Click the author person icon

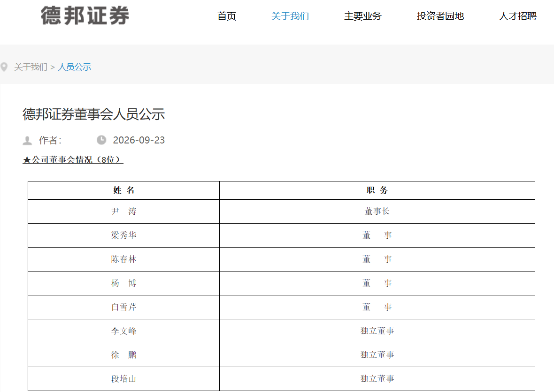[27, 140]
